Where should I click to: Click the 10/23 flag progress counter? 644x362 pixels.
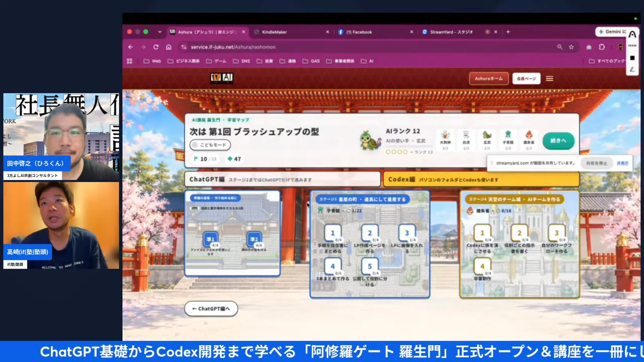click(x=205, y=159)
